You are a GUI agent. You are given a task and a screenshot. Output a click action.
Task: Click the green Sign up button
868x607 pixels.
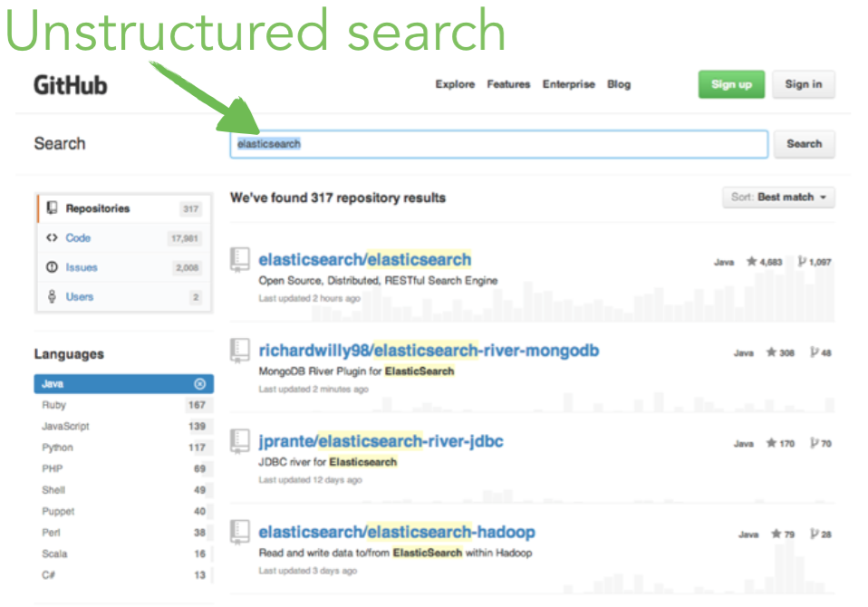(x=731, y=84)
